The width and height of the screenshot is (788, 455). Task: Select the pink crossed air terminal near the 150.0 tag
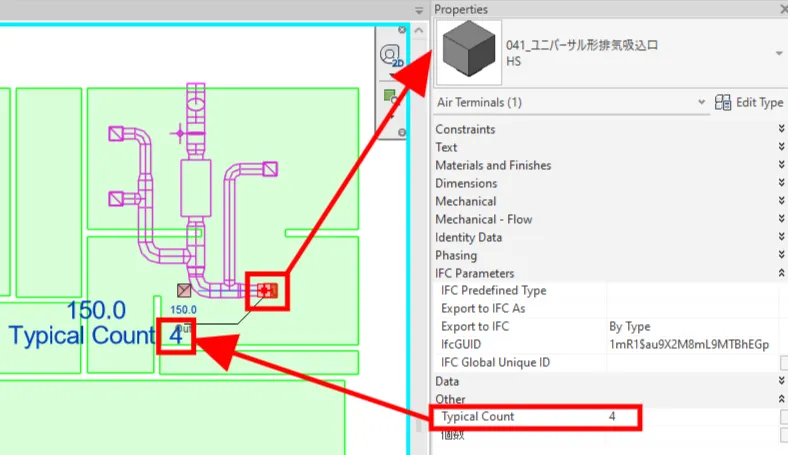pyautogui.click(x=184, y=291)
